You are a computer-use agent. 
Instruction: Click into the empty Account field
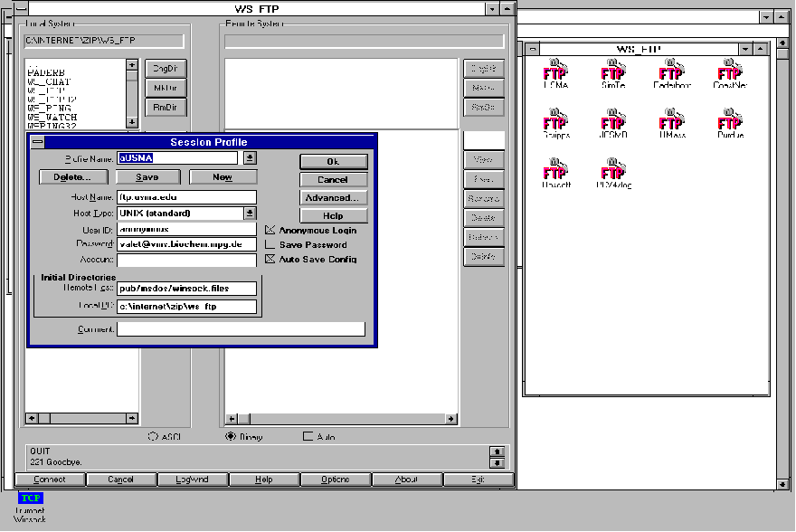187,260
